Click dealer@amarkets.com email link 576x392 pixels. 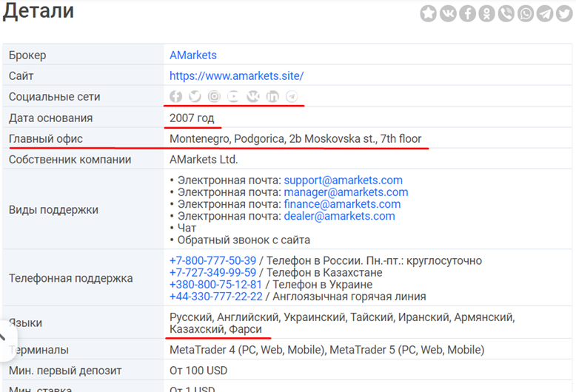[339, 216]
